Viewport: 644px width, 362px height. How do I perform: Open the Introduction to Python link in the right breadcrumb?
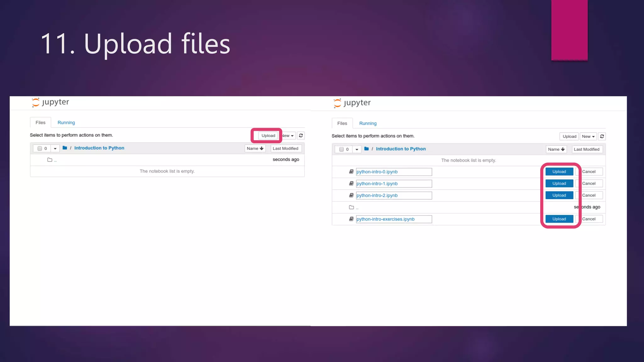click(x=401, y=149)
